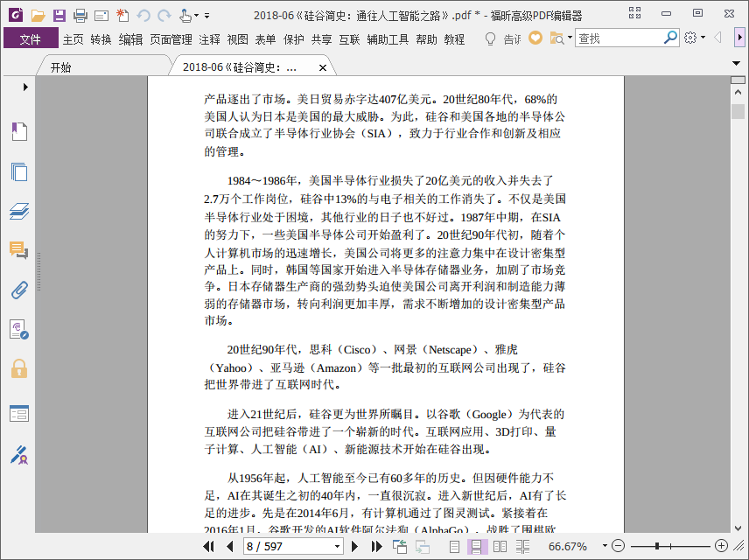Viewport: 749px width, 560px height.
Task: Open the tab list dropdown arrow
Action: coord(737,63)
